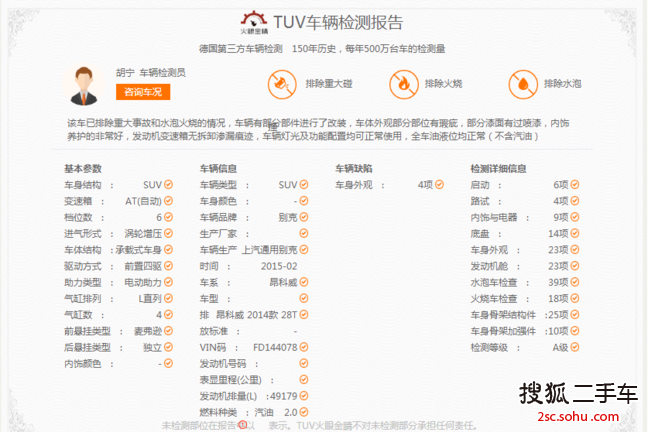Click the check icon on the 发动机号码 row
Image resolution: width=648 pixels, height=432 pixels.
pyautogui.click(x=304, y=363)
